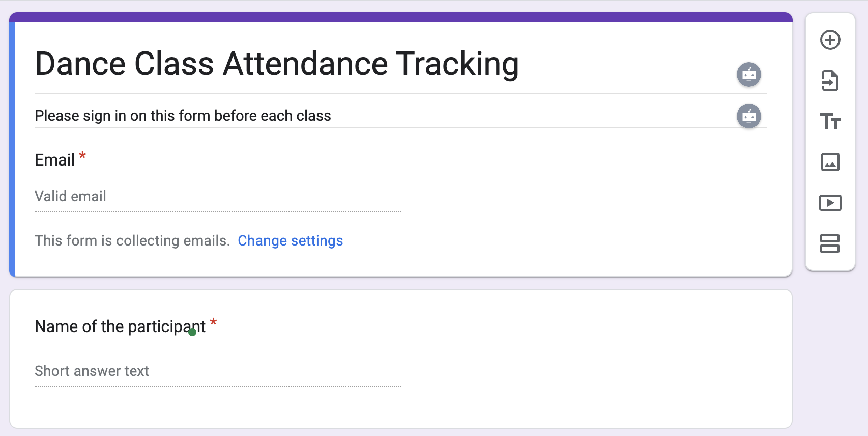Open the Change settings link
Screen dimensions: 868x436
coord(291,240)
